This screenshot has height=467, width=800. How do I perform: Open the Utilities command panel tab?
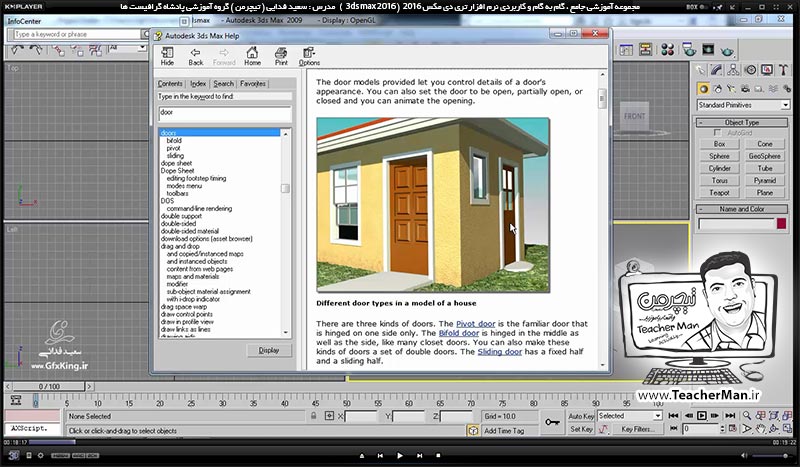click(782, 70)
